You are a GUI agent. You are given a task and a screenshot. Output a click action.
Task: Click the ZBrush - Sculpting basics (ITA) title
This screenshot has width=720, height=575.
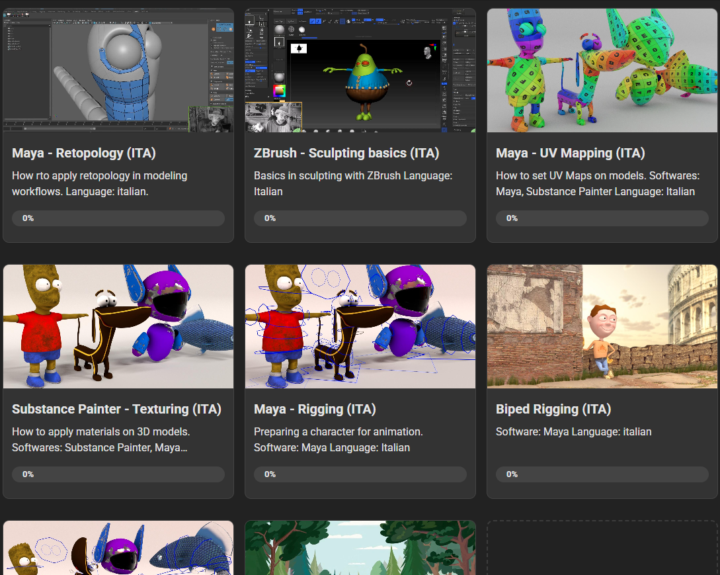[x=346, y=153]
